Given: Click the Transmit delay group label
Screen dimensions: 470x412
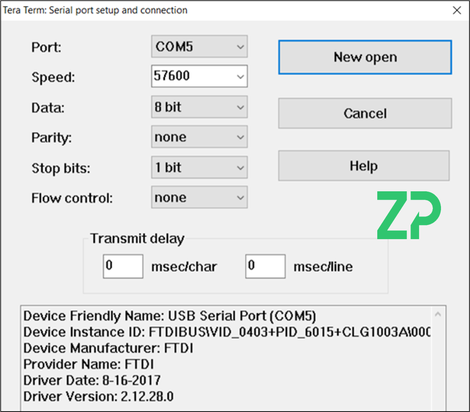Looking at the screenshot, I should click(x=137, y=239).
